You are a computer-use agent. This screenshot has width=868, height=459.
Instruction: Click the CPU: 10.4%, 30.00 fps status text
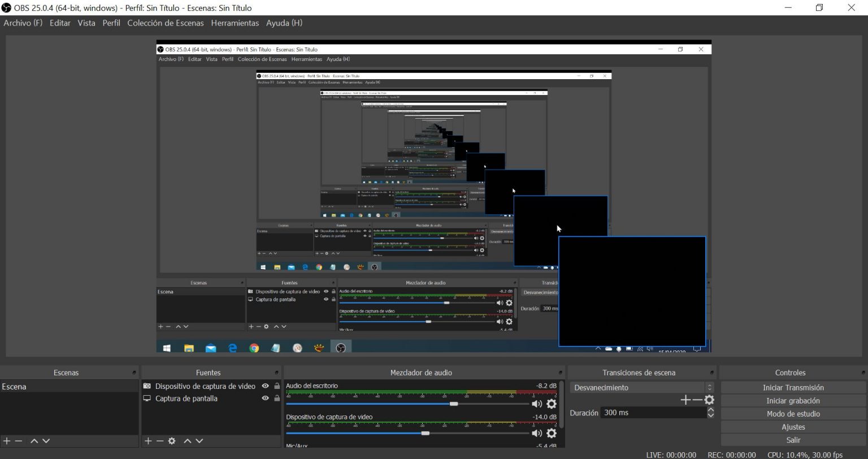click(x=805, y=454)
